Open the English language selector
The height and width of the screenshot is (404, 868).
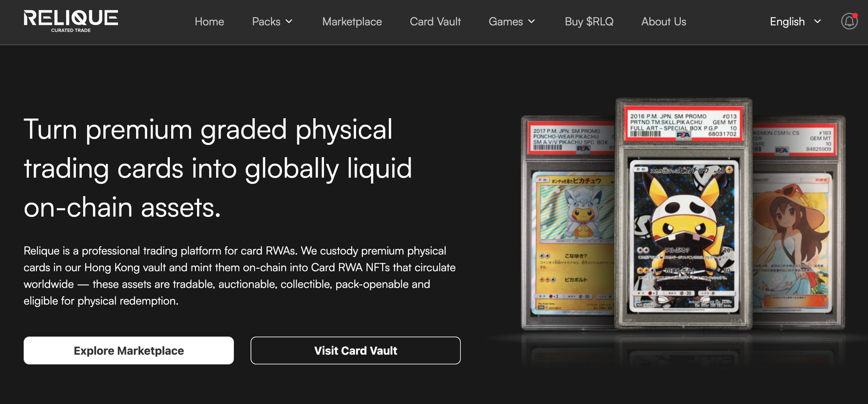[796, 22]
